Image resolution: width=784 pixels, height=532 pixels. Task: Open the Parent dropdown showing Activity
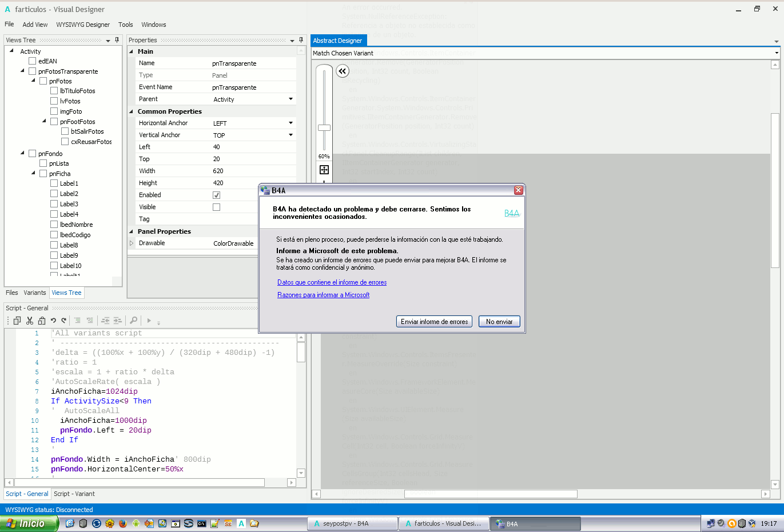click(290, 99)
